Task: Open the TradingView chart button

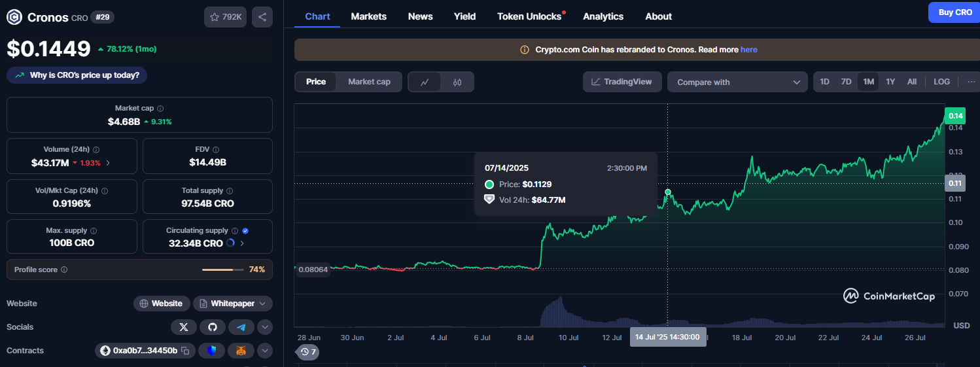Action: tap(622, 82)
